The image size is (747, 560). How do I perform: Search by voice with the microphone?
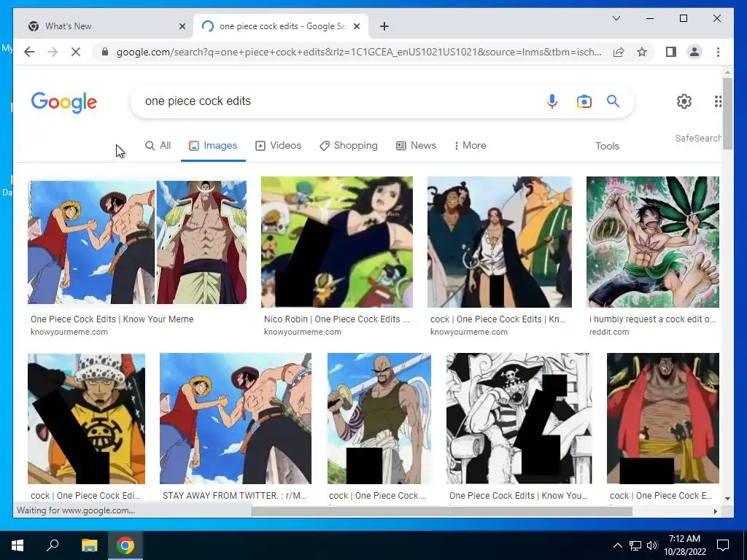coord(551,101)
